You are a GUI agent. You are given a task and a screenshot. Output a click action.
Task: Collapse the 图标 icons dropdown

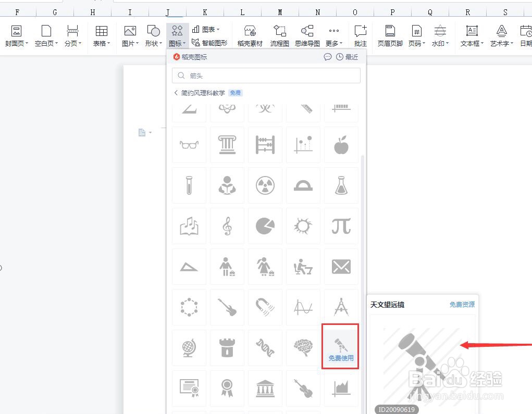click(x=177, y=36)
